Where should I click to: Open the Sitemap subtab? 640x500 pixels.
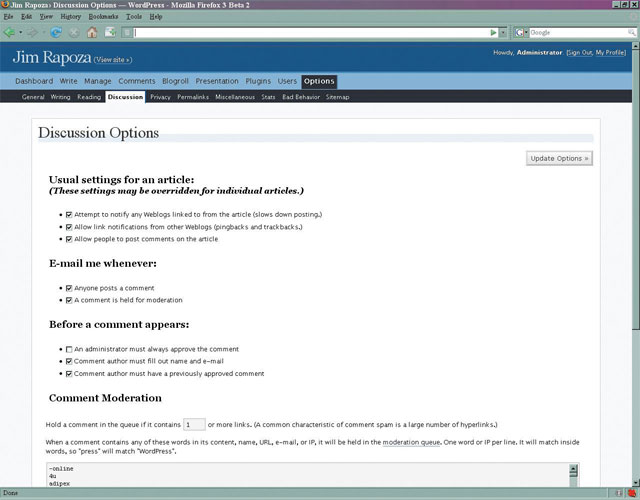[x=338, y=97]
